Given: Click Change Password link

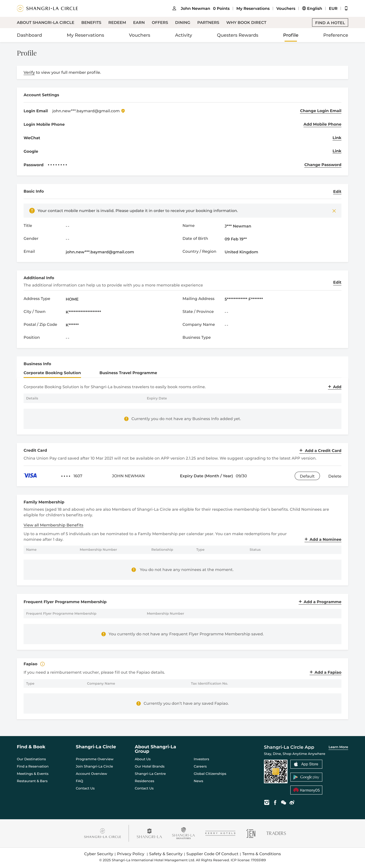Looking at the screenshot, I should pos(323,165).
